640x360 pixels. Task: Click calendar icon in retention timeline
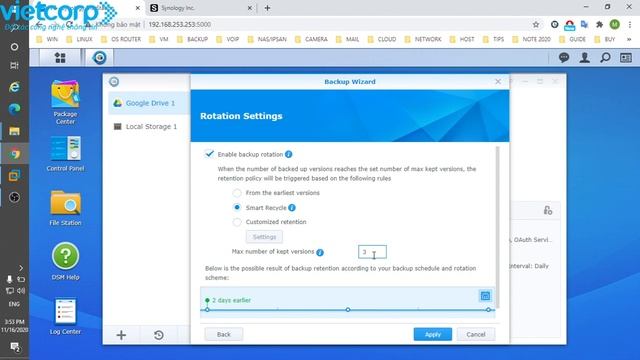[x=485, y=296]
